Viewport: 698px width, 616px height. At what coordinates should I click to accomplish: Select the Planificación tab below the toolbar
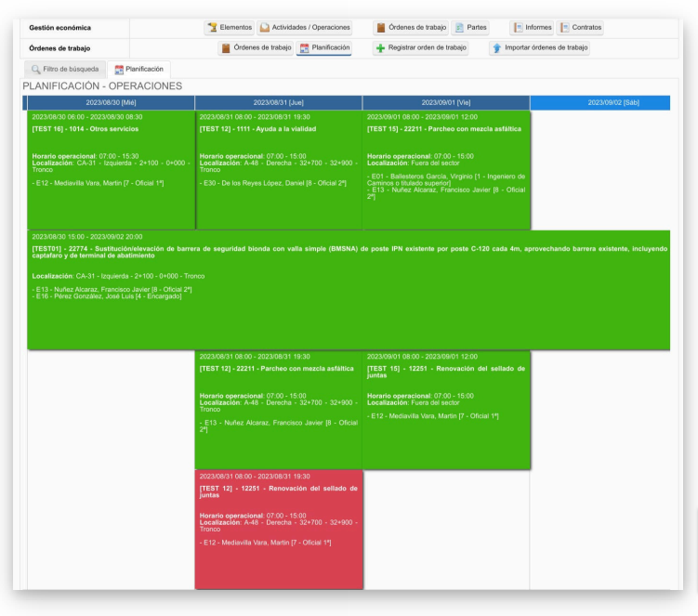tap(138, 69)
